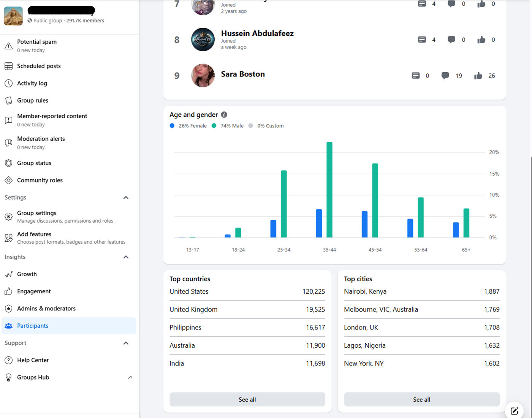Screen dimensions: 532x418
Task: Open the Engagement insights page
Action: pyautogui.click(x=34, y=291)
